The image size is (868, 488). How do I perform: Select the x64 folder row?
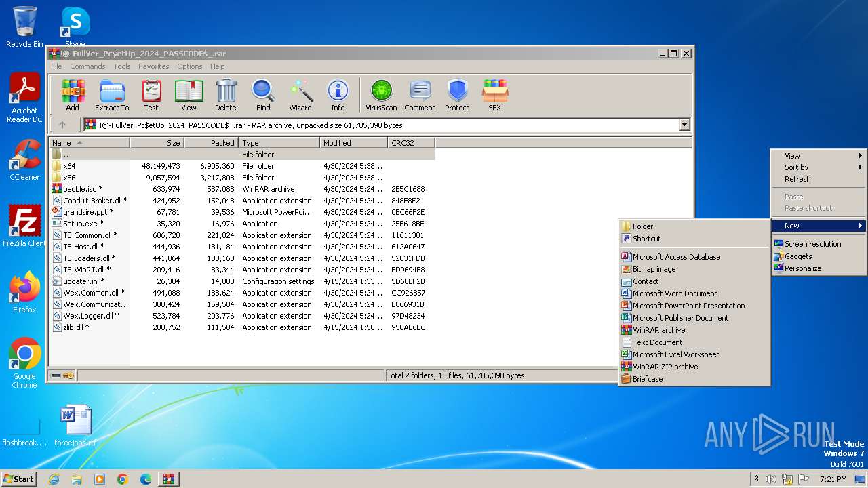[242, 166]
